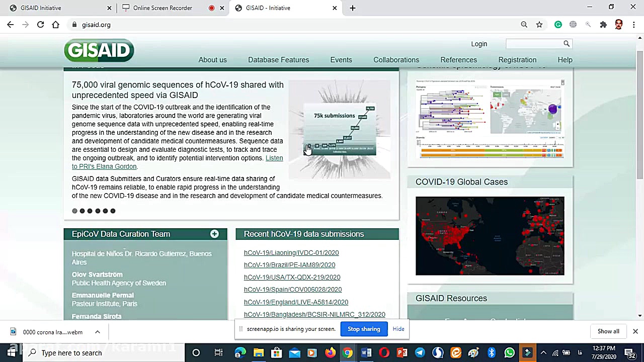
Task: Open the Chrome three-dot menu
Action: 634,25
